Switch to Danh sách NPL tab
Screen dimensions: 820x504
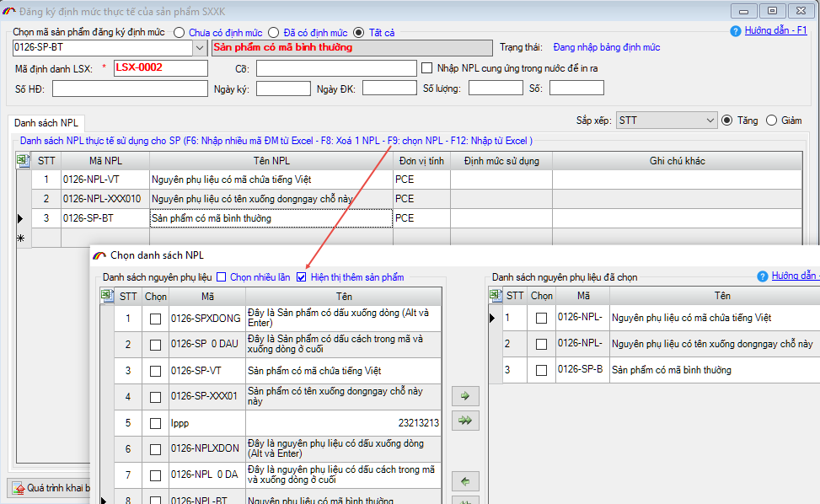tap(46, 123)
